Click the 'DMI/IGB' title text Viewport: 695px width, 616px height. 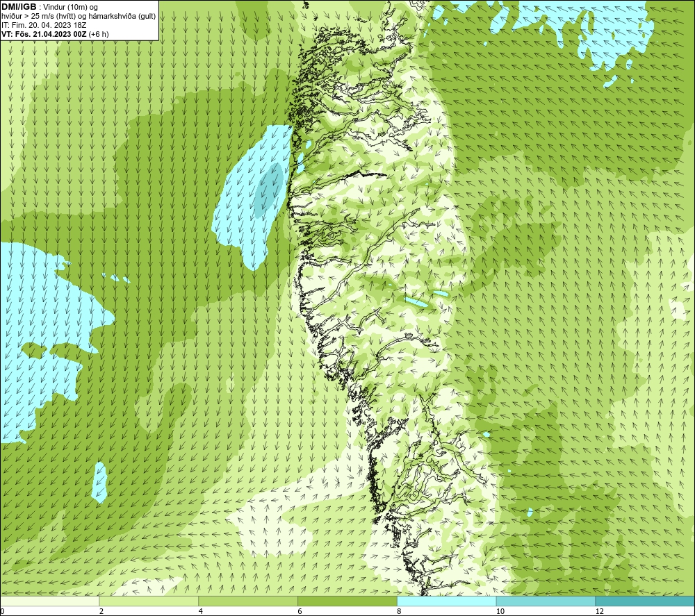pos(19,7)
